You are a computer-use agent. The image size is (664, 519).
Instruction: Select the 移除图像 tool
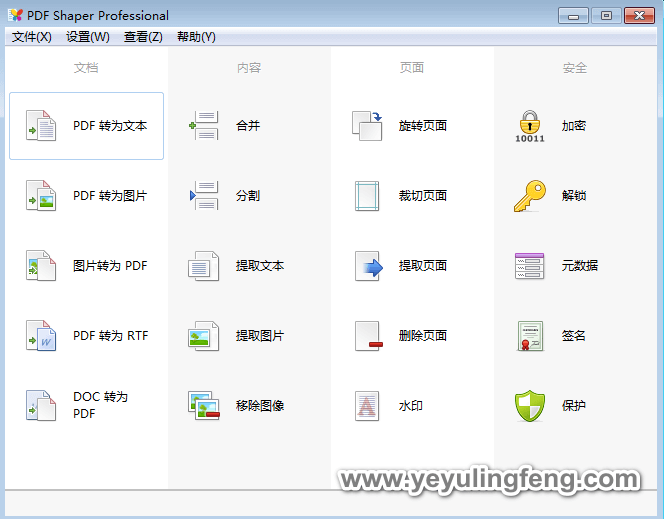249,406
